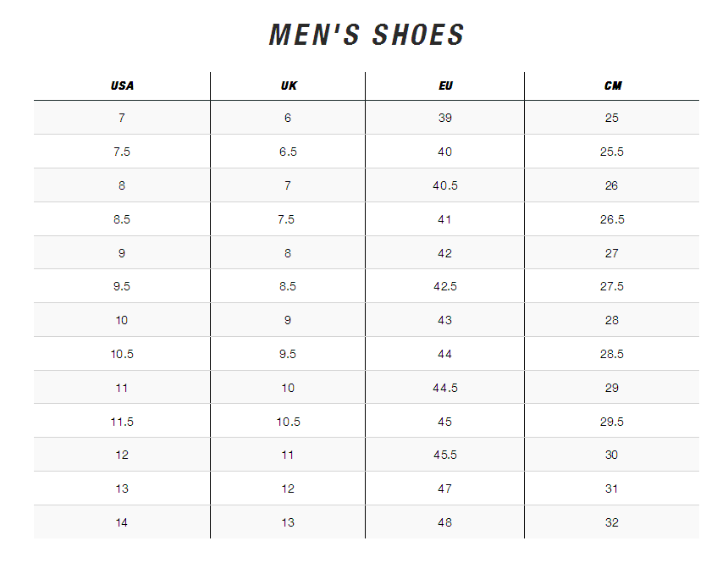Select CM value 32 cell
This screenshot has height=563, width=728.
pyautogui.click(x=612, y=522)
